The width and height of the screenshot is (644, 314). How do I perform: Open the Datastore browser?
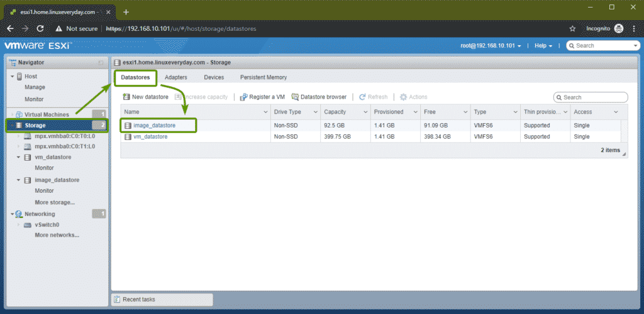[295, 97]
